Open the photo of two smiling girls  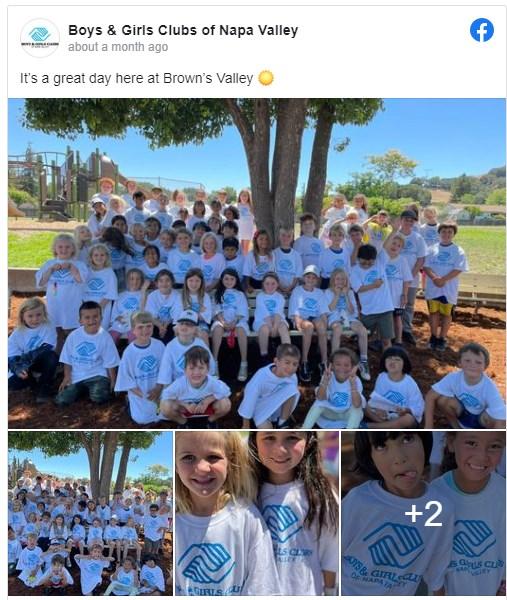[x=257, y=513]
